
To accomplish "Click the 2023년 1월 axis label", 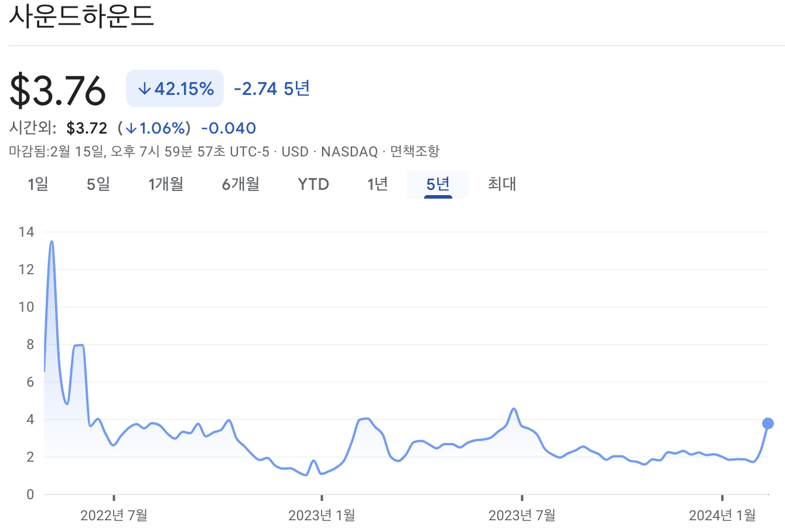I will click(x=321, y=516).
